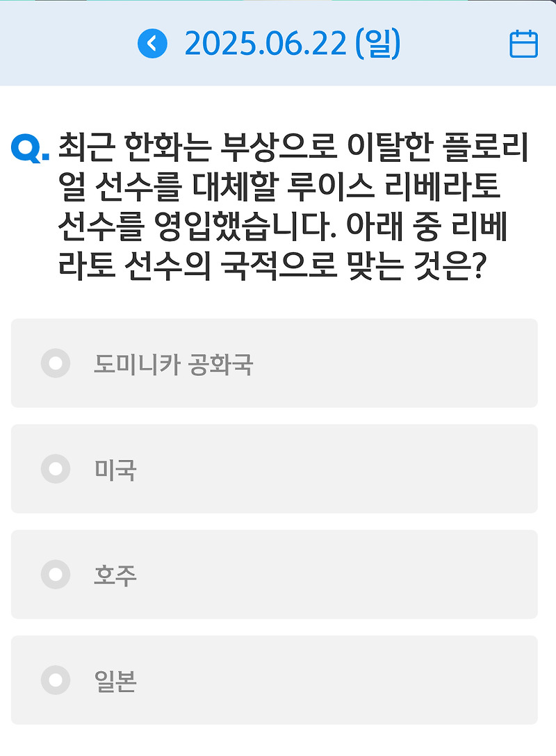The height and width of the screenshot is (756, 556).
Task: Click the blue Q. question mark icon
Action: 30,149
